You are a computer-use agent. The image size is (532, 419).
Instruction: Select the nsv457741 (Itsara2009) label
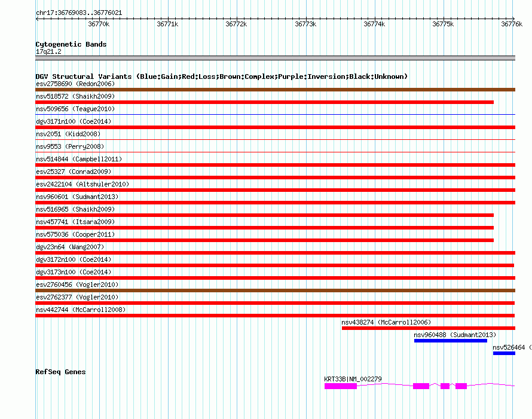click(x=75, y=222)
